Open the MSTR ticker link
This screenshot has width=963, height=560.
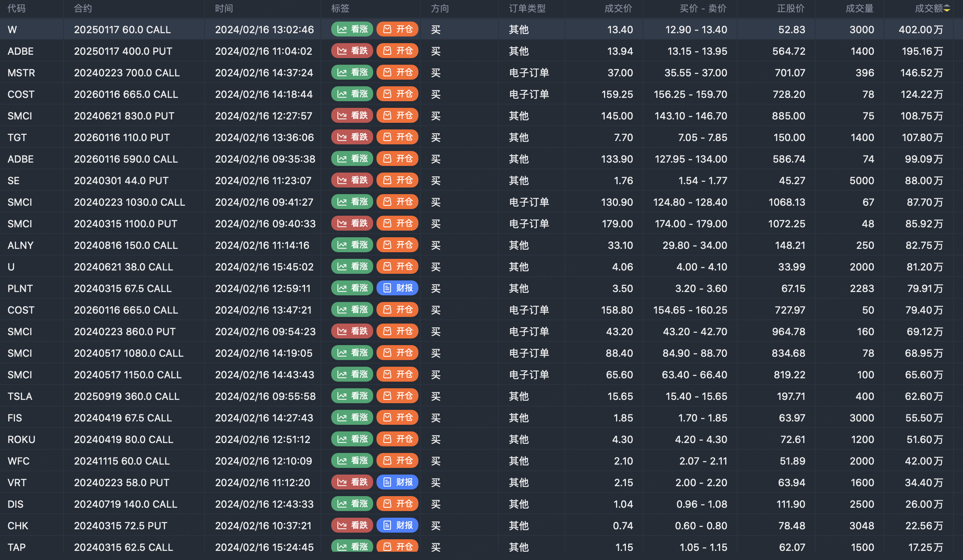click(21, 73)
